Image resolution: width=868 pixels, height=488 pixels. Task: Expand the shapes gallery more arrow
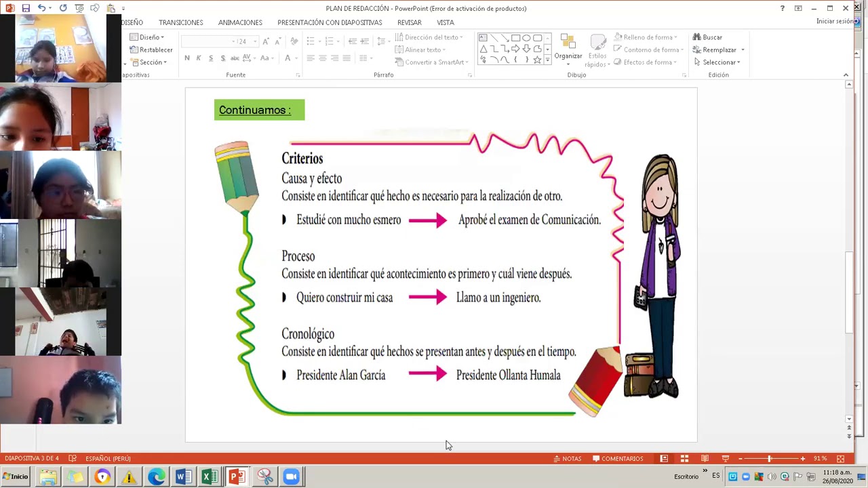pyautogui.click(x=547, y=60)
